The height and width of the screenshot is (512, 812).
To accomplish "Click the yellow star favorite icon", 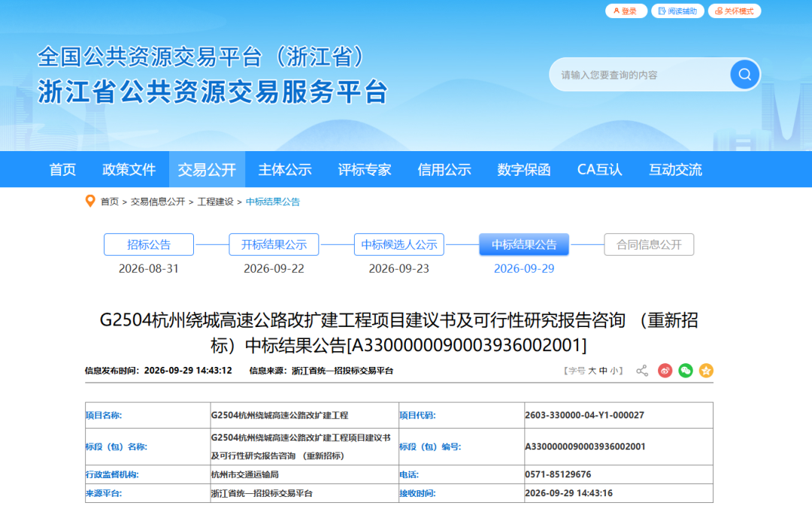I will pyautogui.click(x=706, y=371).
